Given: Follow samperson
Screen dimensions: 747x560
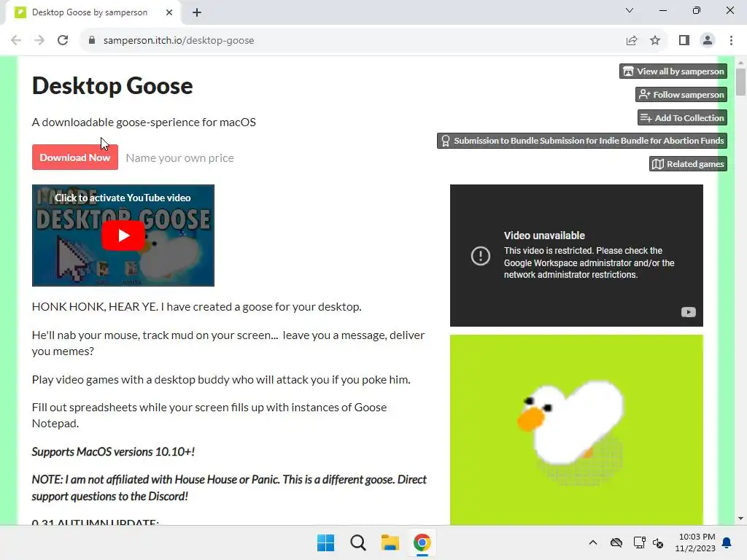Looking at the screenshot, I should [681, 94].
